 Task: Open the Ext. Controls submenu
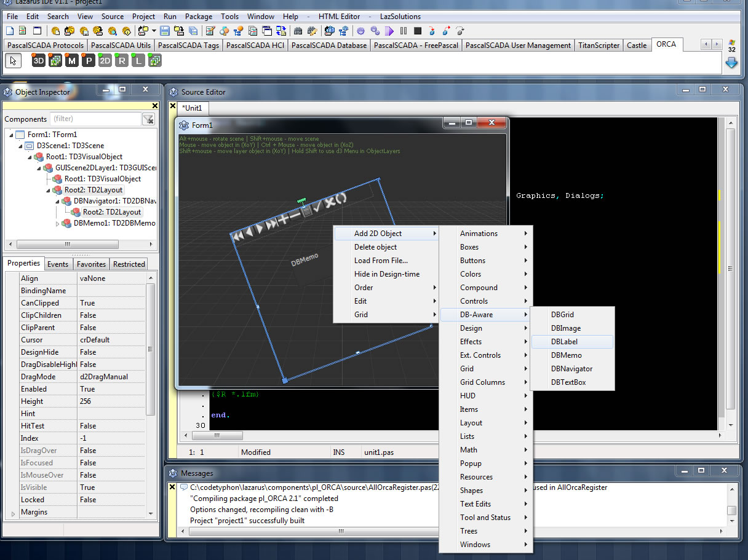pyautogui.click(x=485, y=355)
